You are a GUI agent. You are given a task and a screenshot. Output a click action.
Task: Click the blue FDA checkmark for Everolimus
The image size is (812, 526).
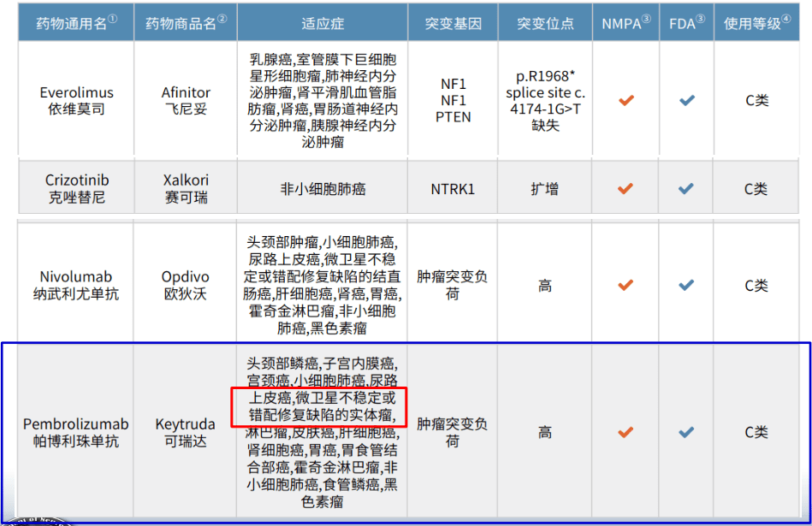pos(686,100)
